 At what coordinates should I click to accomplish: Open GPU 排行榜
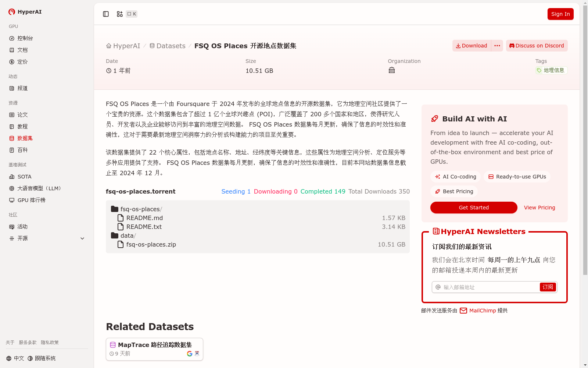(x=47, y=200)
